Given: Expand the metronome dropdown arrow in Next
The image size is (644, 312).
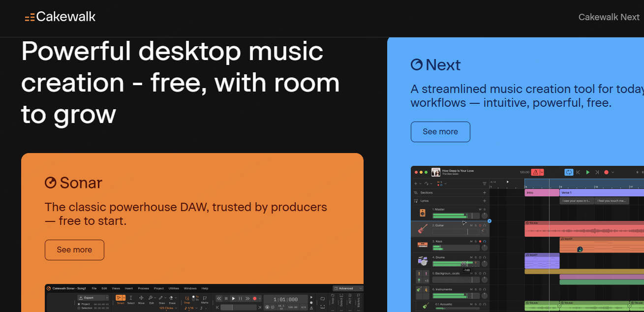Looking at the screenshot, I should [x=542, y=172].
